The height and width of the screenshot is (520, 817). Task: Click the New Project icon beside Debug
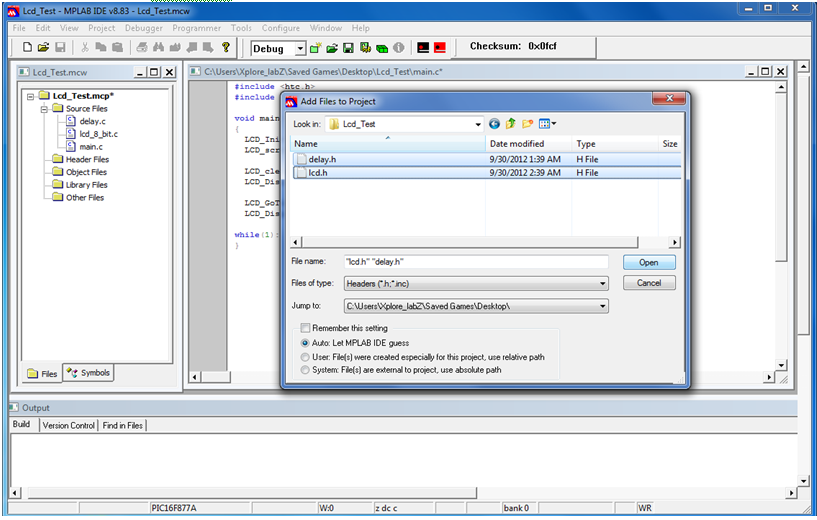(x=315, y=48)
